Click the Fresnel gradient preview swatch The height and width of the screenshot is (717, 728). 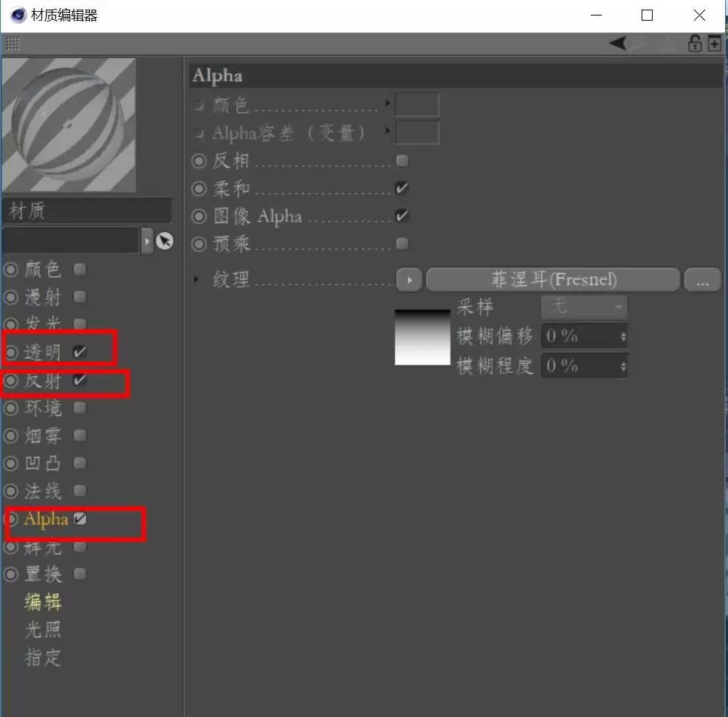(x=422, y=337)
